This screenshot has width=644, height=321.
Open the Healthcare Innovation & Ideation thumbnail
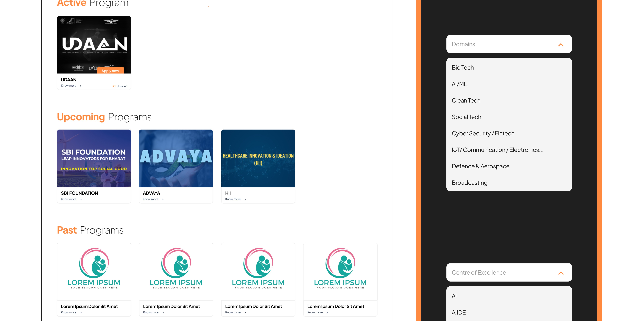pos(258,158)
